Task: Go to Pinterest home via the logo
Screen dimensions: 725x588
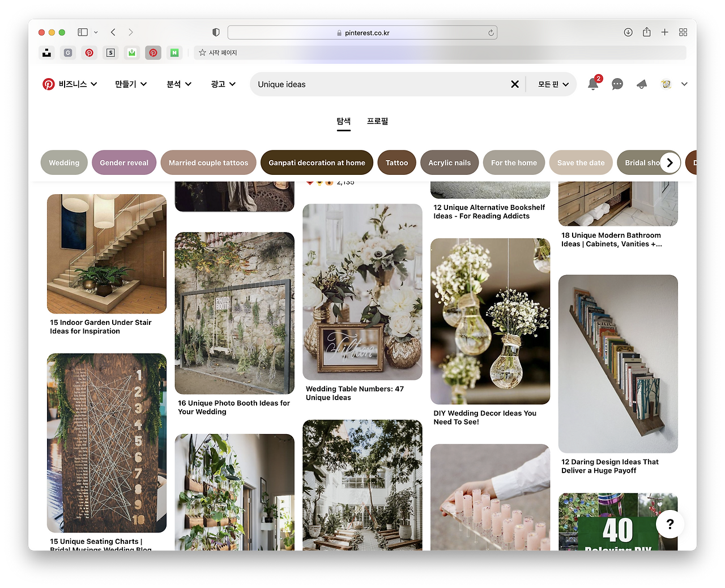Action: tap(49, 84)
